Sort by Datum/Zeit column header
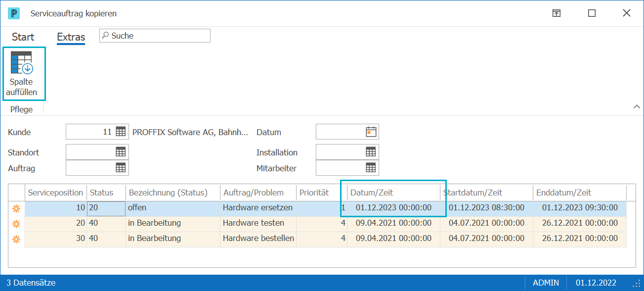The width and height of the screenshot is (644, 291). tap(393, 193)
